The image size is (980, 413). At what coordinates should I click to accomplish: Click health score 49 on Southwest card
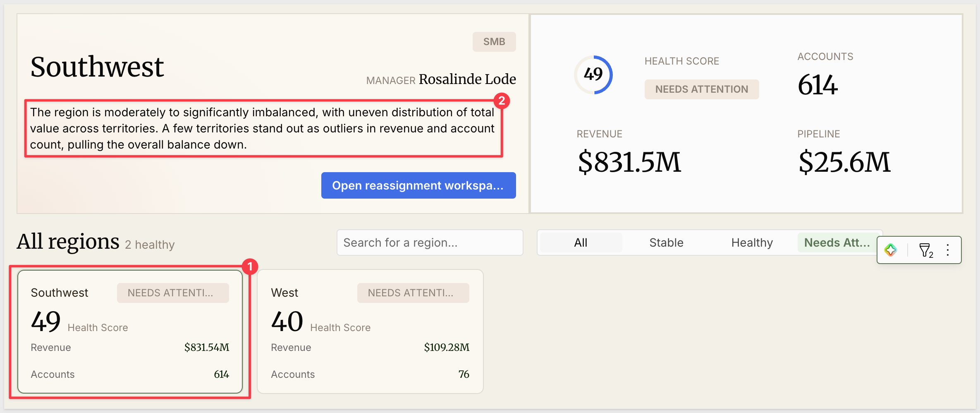(46, 322)
